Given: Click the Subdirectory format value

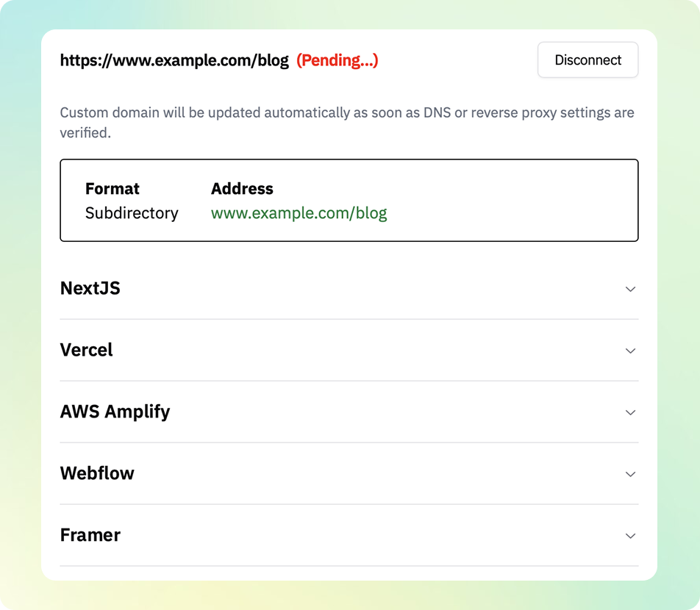Looking at the screenshot, I should 132,213.
